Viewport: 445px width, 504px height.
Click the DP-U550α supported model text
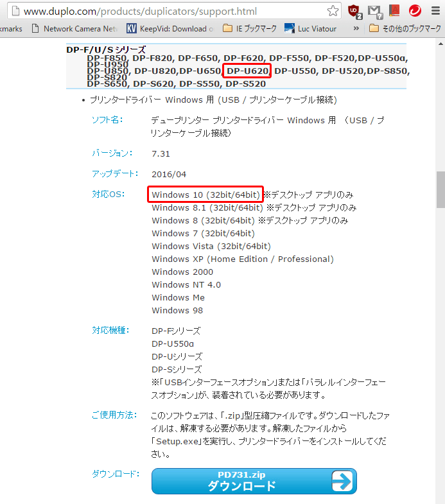click(x=173, y=344)
